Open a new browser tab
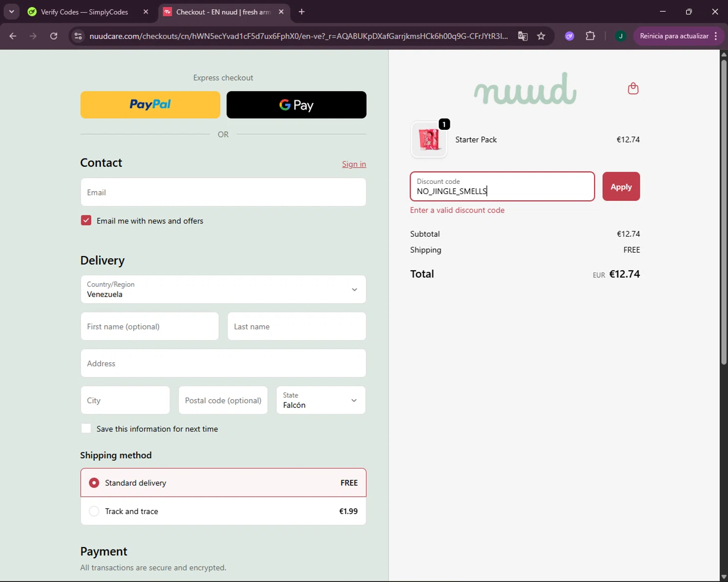Viewport: 728px width, 582px height. [301, 12]
